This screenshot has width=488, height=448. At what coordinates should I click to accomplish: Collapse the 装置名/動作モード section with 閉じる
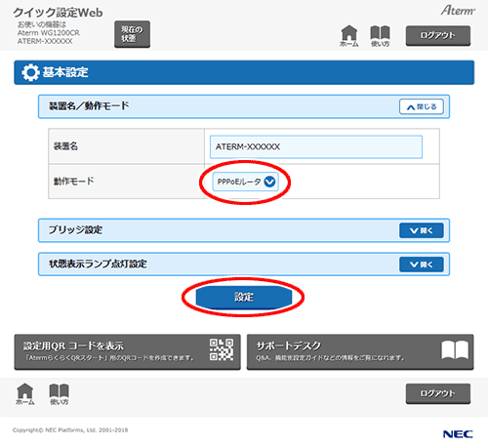click(x=422, y=106)
